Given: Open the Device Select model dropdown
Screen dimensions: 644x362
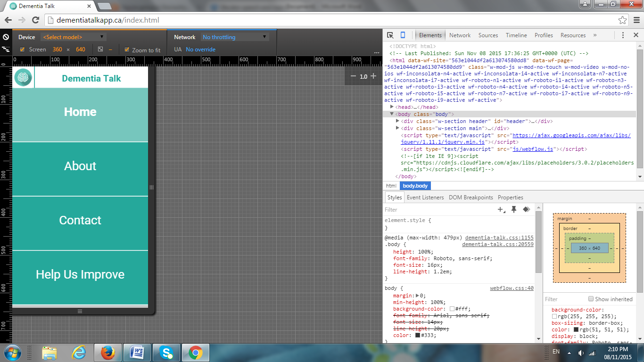Looking at the screenshot, I should tap(74, 37).
